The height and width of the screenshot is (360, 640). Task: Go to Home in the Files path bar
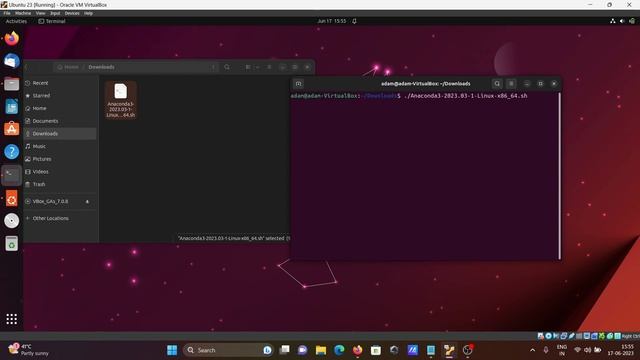tap(68, 67)
